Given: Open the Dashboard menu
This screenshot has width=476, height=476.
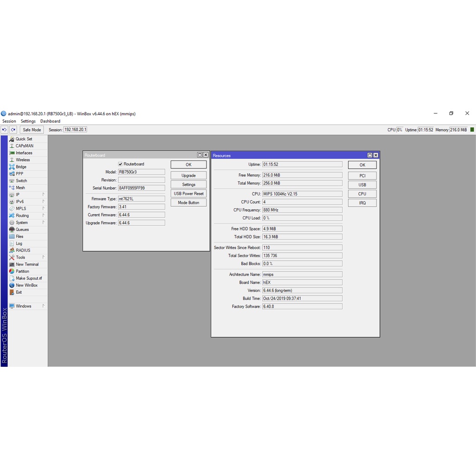Looking at the screenshot, I should click(x=50, y=121).
